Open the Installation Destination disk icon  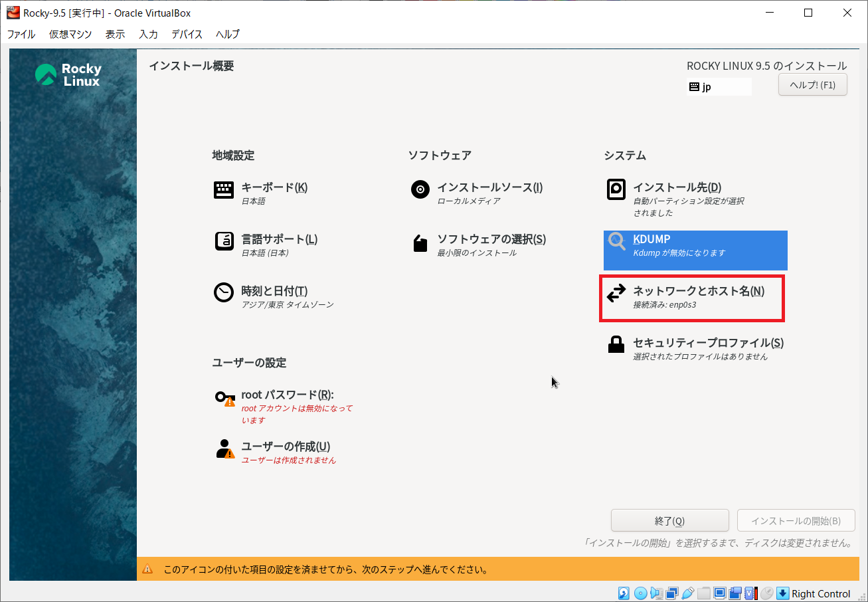pos(616,189)
